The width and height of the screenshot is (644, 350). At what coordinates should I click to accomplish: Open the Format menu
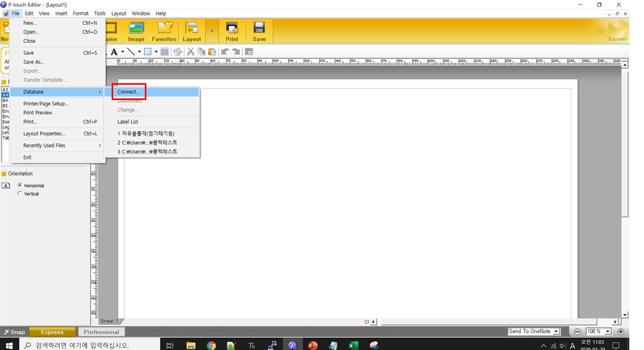(81, 13)
